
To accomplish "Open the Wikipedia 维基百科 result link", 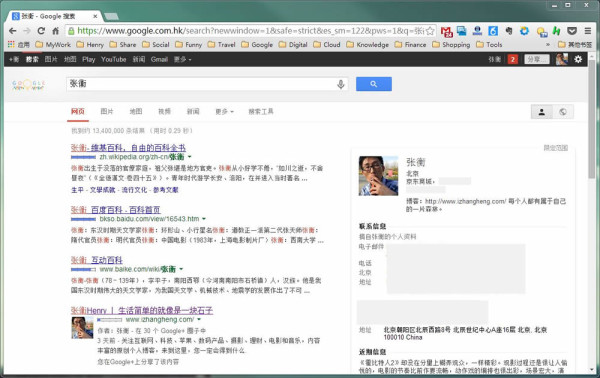I will coord(128,148).
